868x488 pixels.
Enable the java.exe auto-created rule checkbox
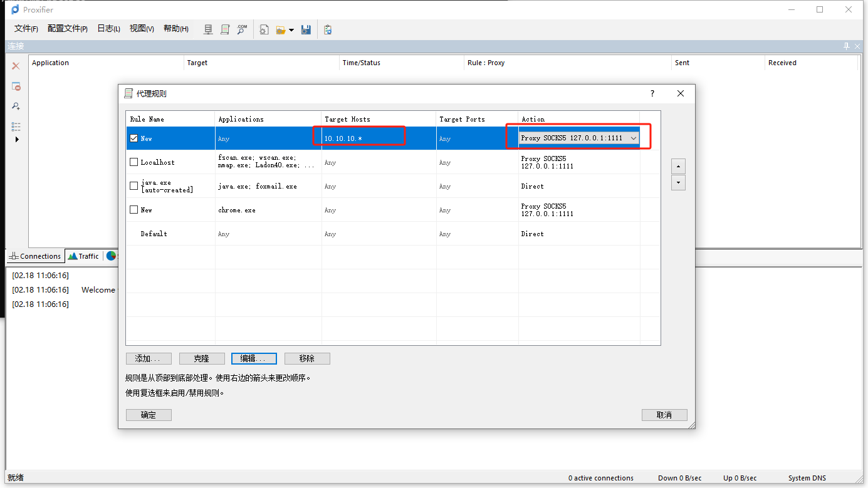coord(133,186)
